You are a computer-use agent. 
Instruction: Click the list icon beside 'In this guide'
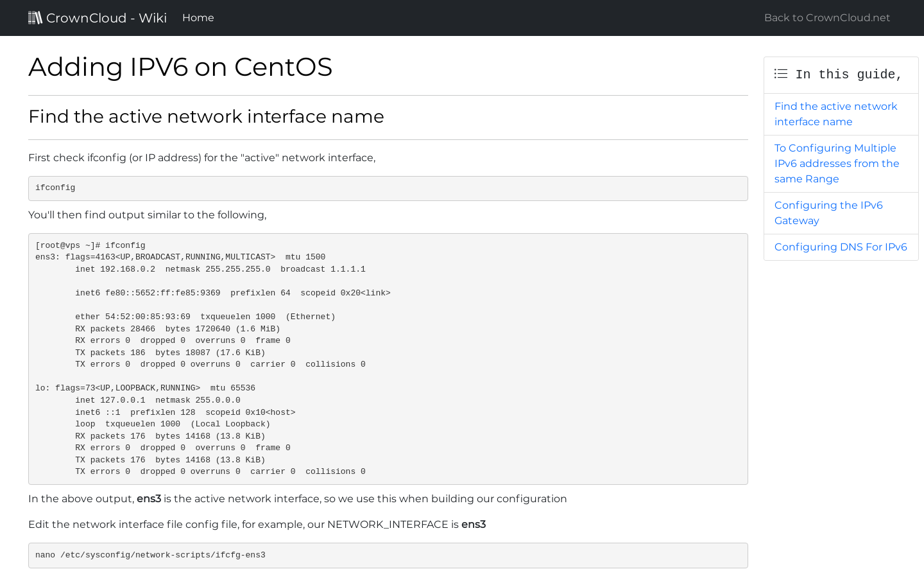780,74
